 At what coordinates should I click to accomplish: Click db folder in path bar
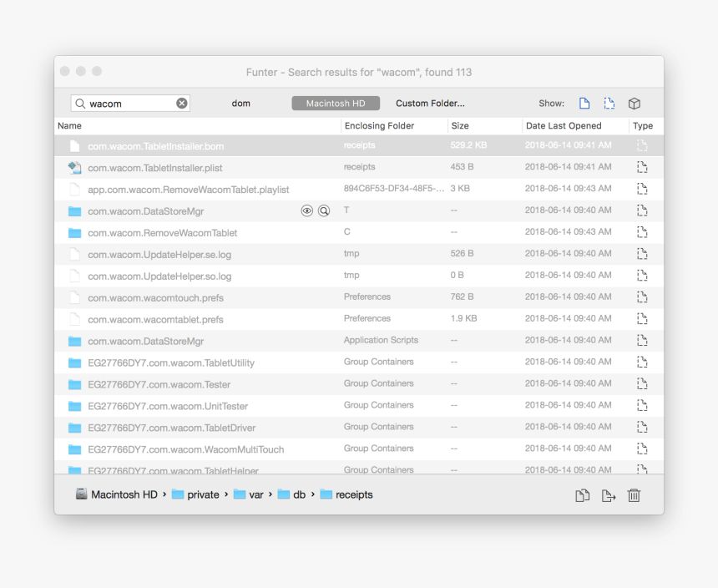point(291,494)
